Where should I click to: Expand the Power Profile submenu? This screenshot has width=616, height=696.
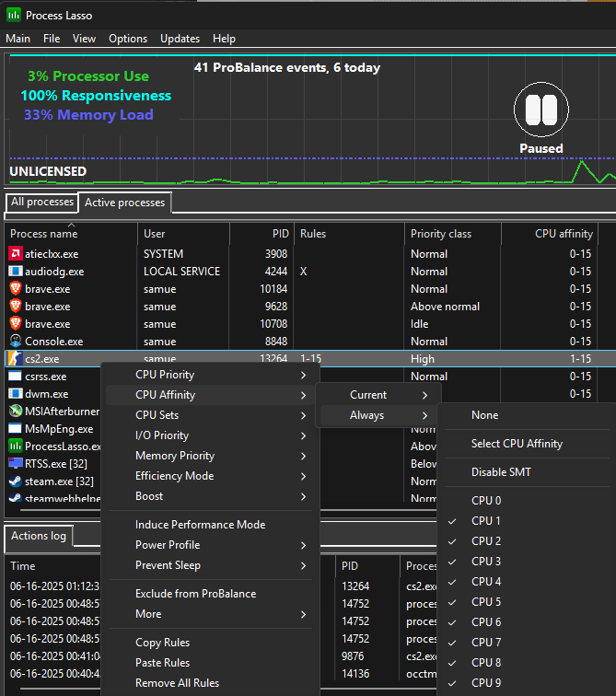click(210, 545)
